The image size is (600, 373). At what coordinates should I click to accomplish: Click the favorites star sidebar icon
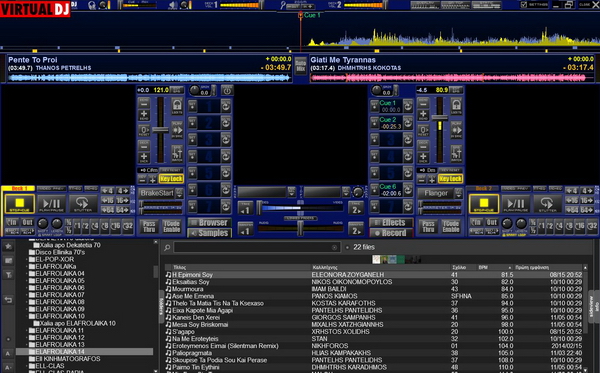click(8, 246)
